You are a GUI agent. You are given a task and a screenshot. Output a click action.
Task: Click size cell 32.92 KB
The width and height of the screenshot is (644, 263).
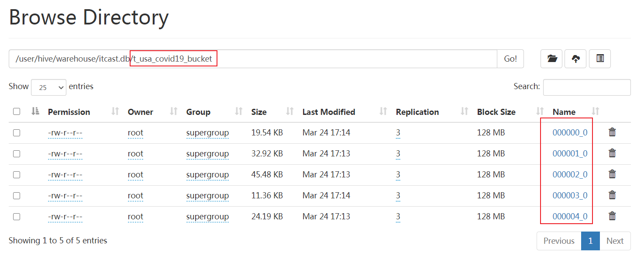coord(267,153)
